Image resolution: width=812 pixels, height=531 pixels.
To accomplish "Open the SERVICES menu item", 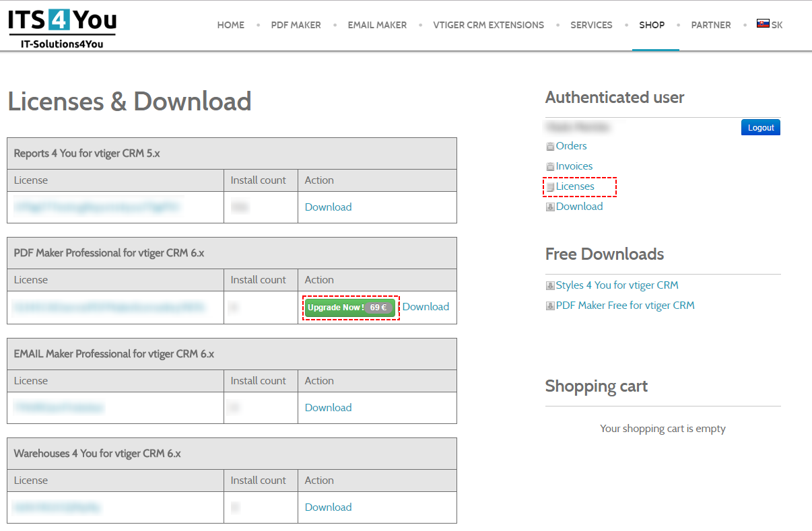I will tap(591, 25).
